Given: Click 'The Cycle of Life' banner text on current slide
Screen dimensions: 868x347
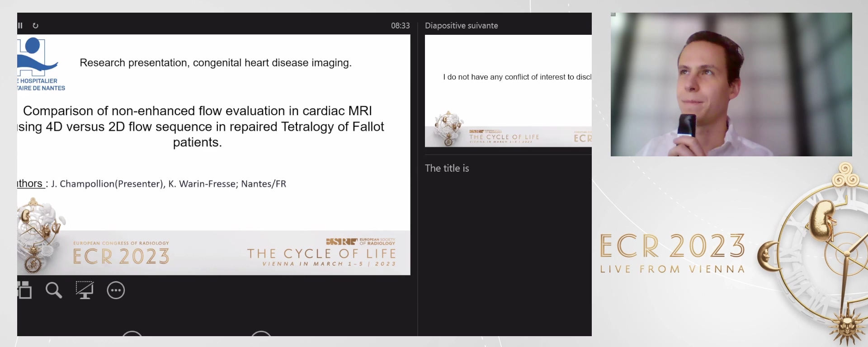Looking at the screenshot, I should point(321,253).
